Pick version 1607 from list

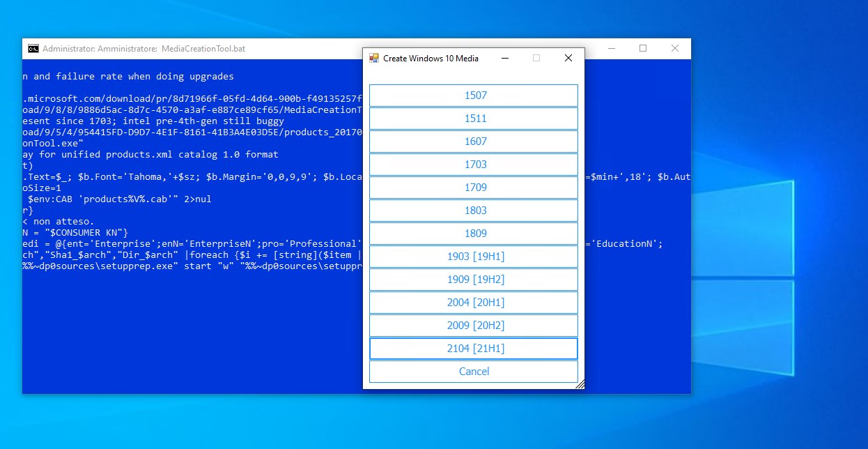tap(474, 142)
